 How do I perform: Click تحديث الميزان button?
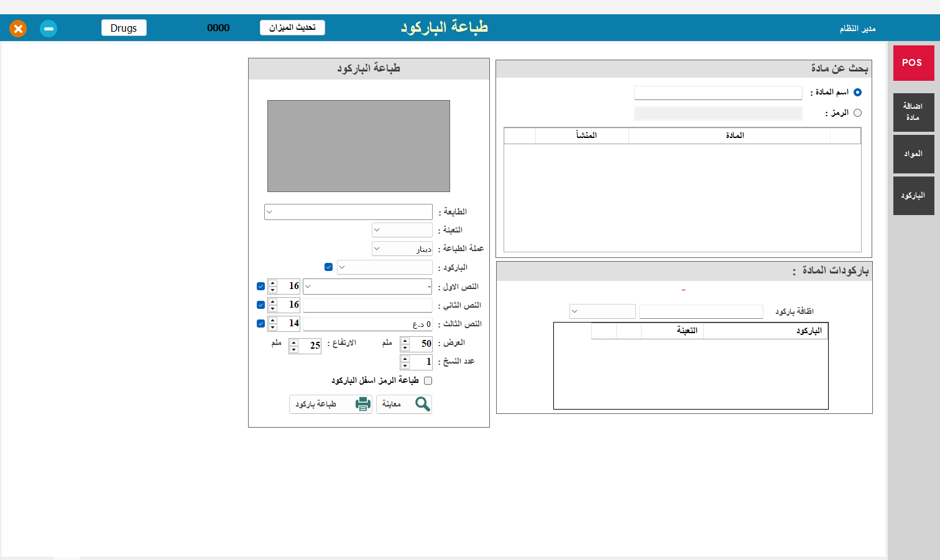tap(292, 27)
